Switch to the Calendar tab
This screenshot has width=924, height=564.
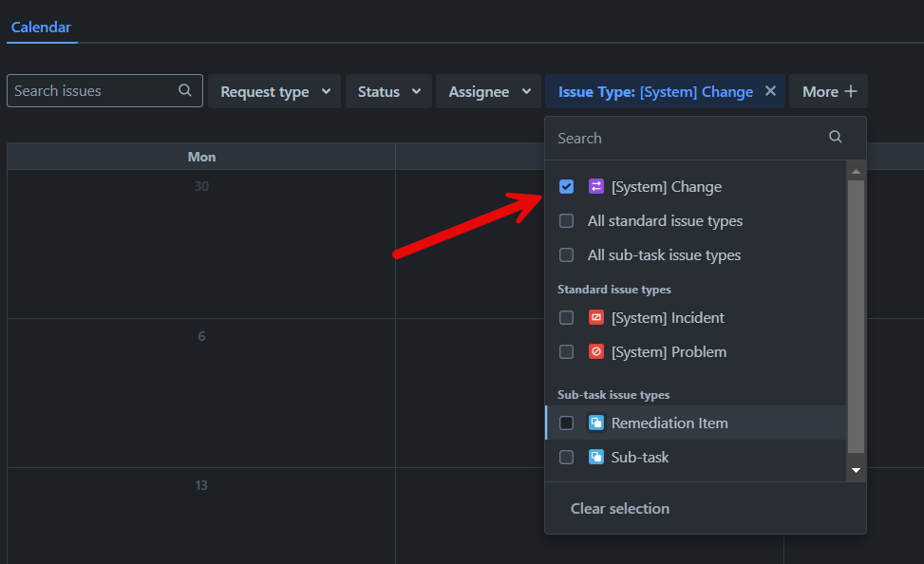42,28
